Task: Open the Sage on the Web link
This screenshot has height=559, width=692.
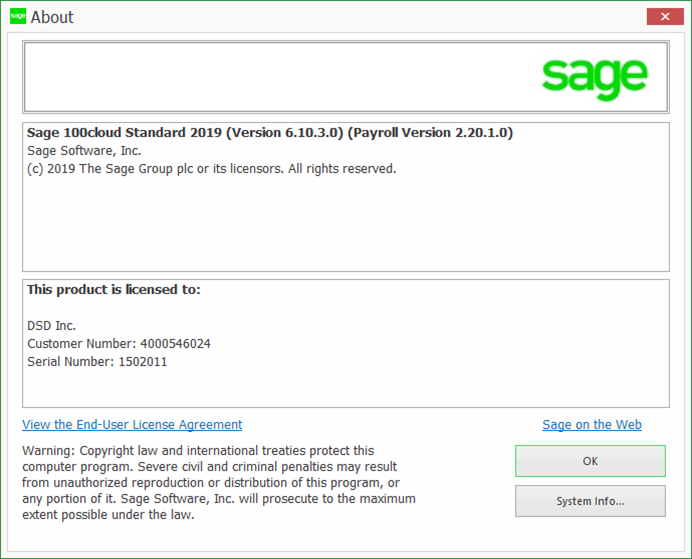Action: pos(592,424)
